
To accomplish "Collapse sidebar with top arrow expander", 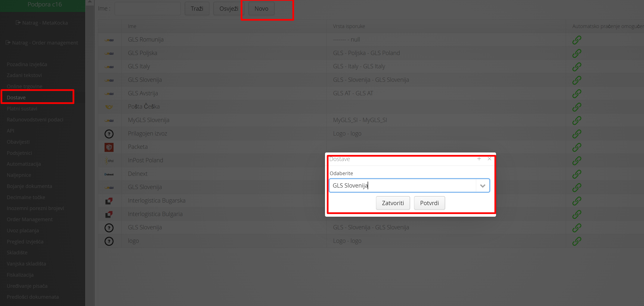I will (90, 2).
